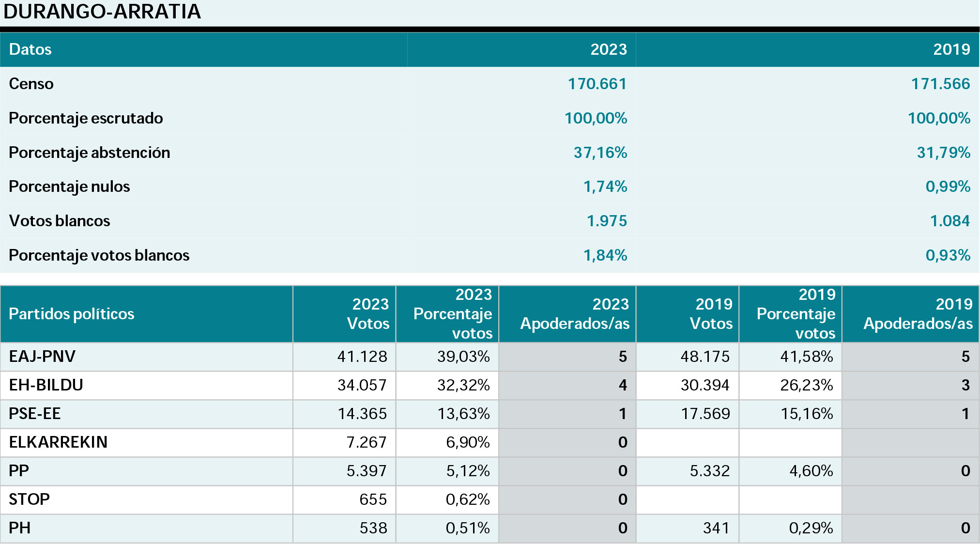Screen dimensions: 980x545
Task: Select the 2019 column header in data table
Action: pos(951,49)
